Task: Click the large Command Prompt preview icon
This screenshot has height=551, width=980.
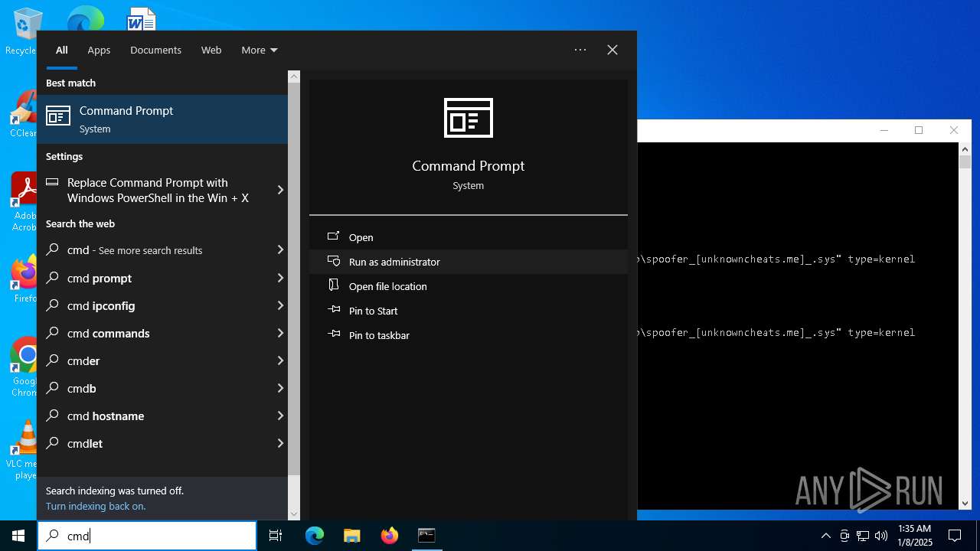Action: tap(469, 118)
